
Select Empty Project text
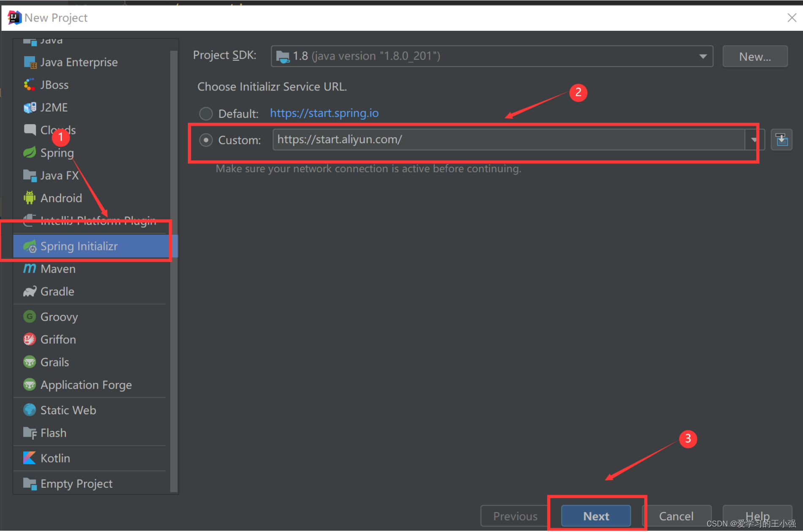click(76, 484)
